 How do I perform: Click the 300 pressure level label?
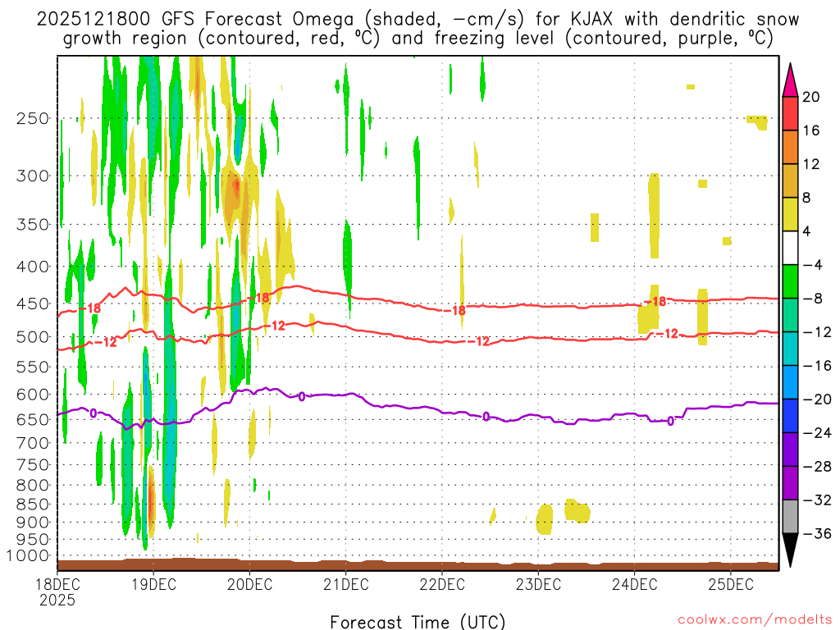pyautogui.click(x=33, y=176)
